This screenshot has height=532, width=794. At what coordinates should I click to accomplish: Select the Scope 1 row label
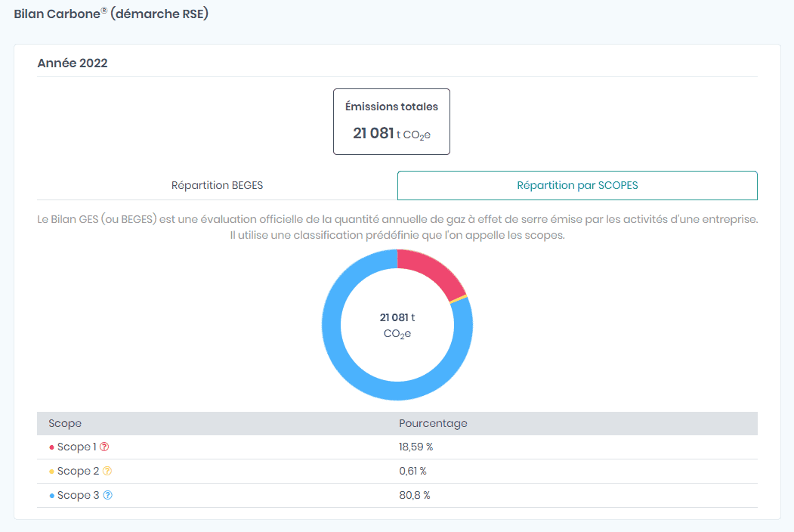(76, 447)
